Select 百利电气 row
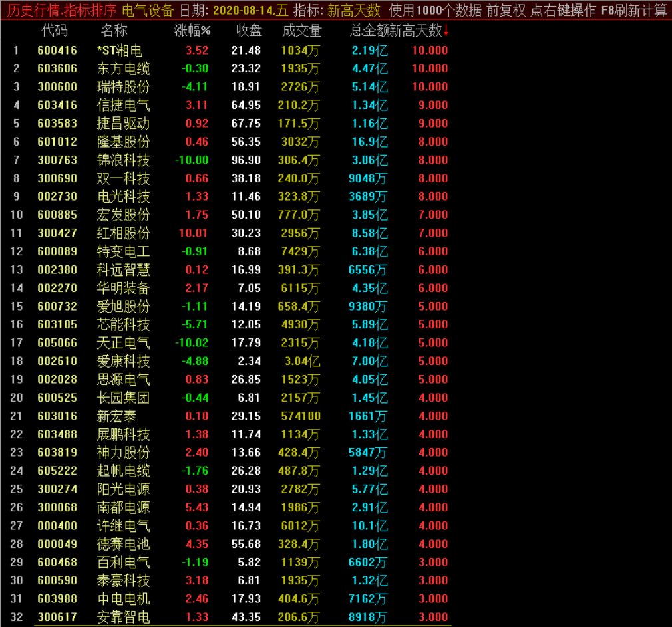This screenshot has width=672, height=627. point(124,563)
